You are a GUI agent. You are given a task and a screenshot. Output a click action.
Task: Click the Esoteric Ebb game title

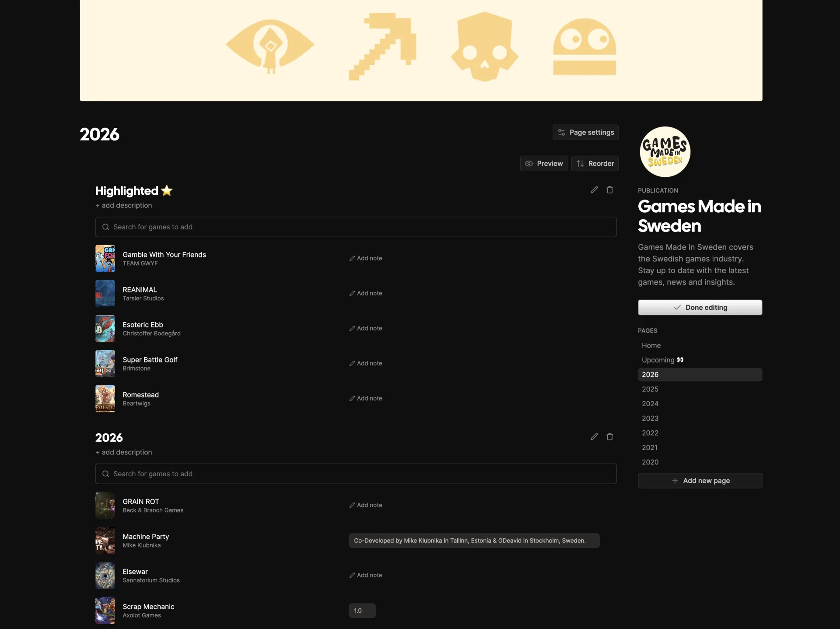pyautogui.click(x=143, y=324)
